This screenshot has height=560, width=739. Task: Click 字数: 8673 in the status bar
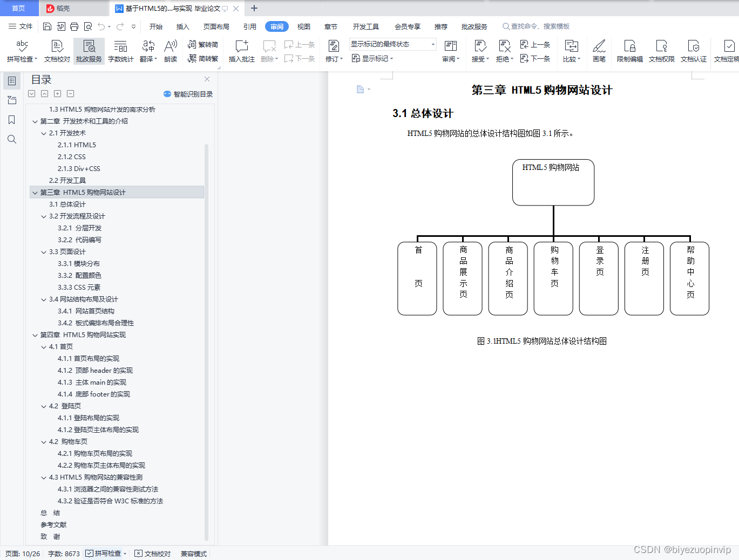tap(64, 554)
